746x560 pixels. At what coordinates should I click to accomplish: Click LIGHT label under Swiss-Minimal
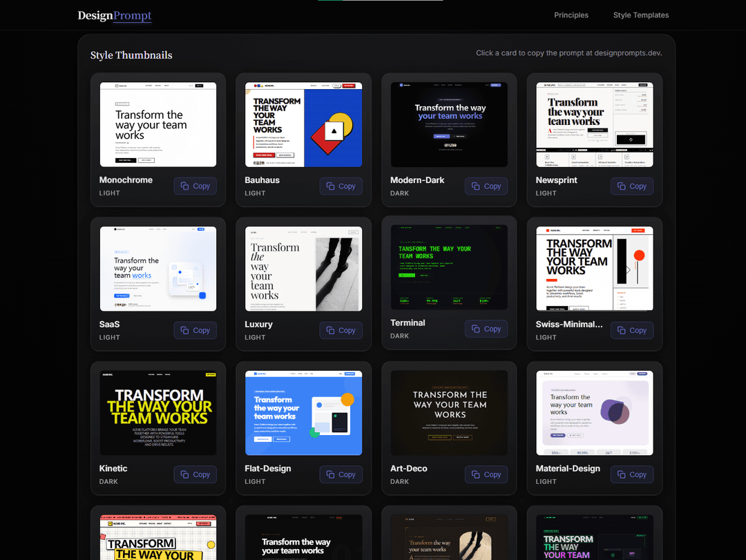tap(546, 338)
